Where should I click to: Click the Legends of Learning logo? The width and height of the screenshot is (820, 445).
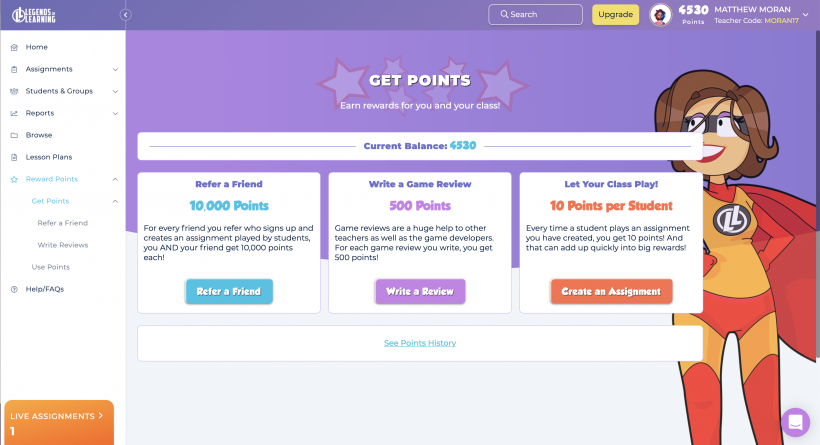point(34,14)
